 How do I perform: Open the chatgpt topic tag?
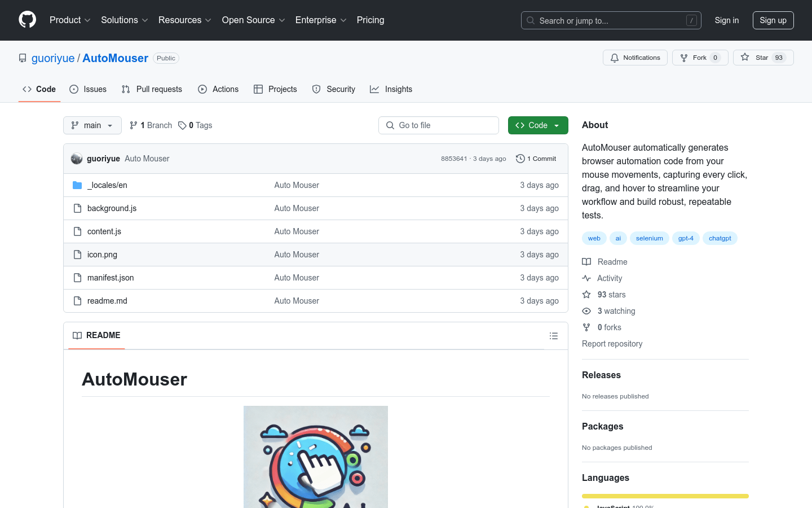720,238
